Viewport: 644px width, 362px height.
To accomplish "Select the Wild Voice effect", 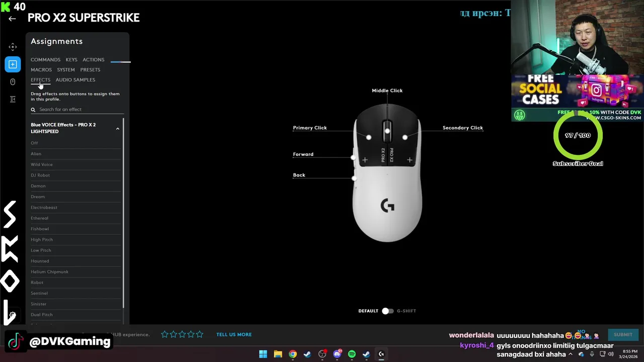I will (75, 164).
